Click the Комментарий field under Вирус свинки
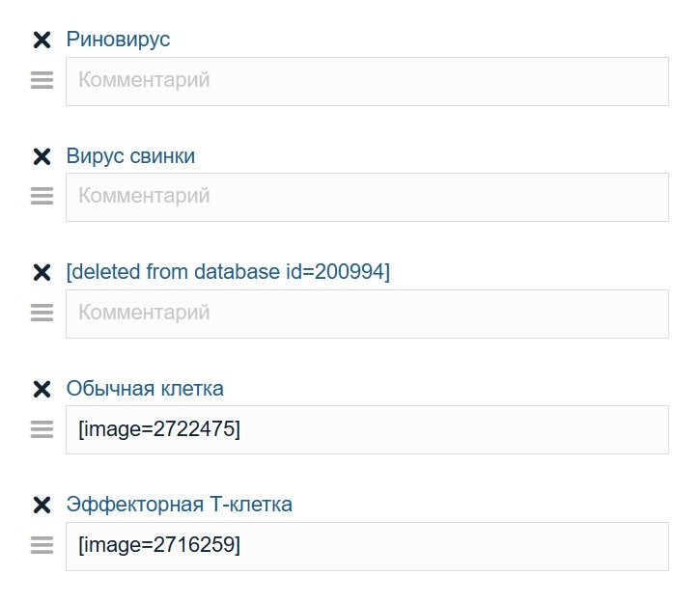Screen dimensions: 700x603 (x=367, y=197)
